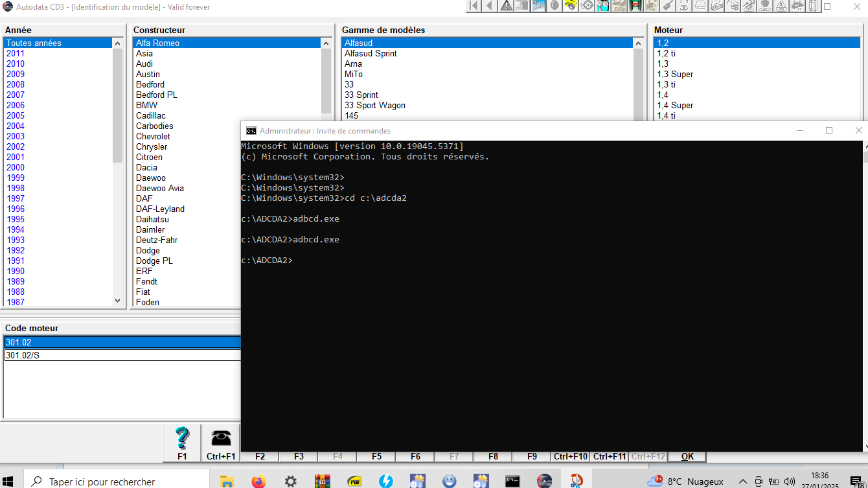Click the F2 function button
This screenshot has width=868, height=488.
click(x=260, y=456)
